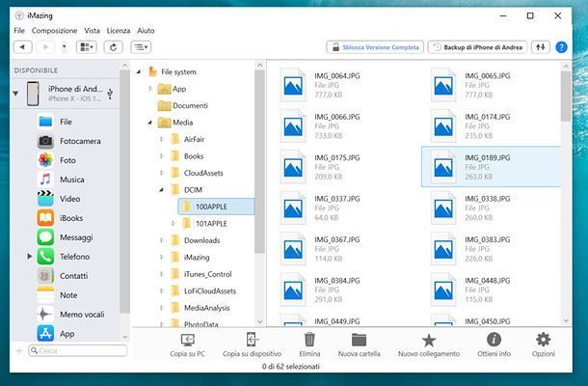Open Opzioni gear settings
Screen dimensions: 588x386
click(543, 340)
